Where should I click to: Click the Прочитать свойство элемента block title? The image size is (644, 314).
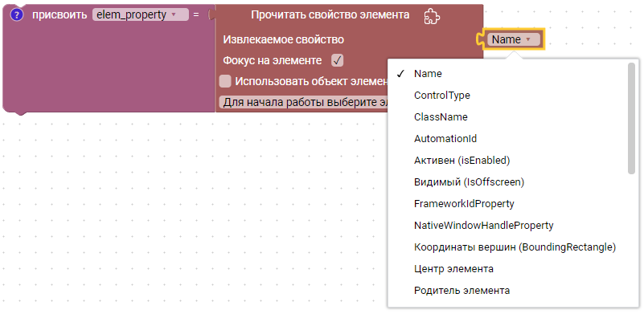click(x=330, y=15)
